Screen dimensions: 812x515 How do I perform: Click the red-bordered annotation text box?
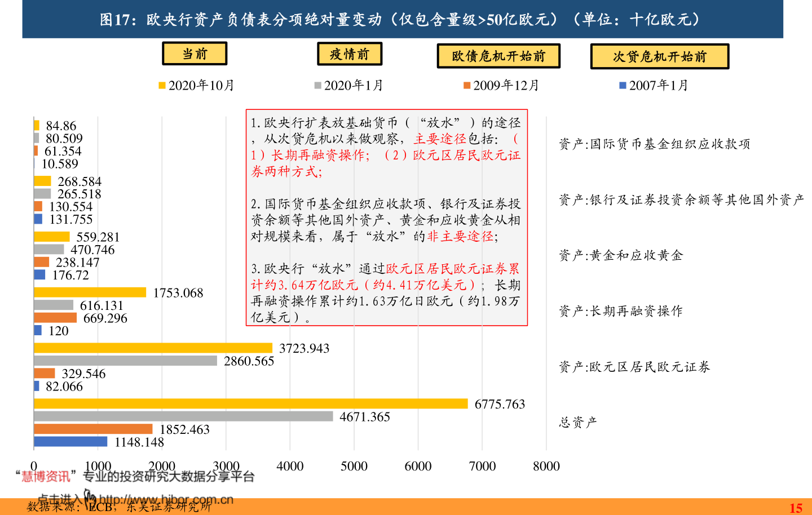point(387,217)
